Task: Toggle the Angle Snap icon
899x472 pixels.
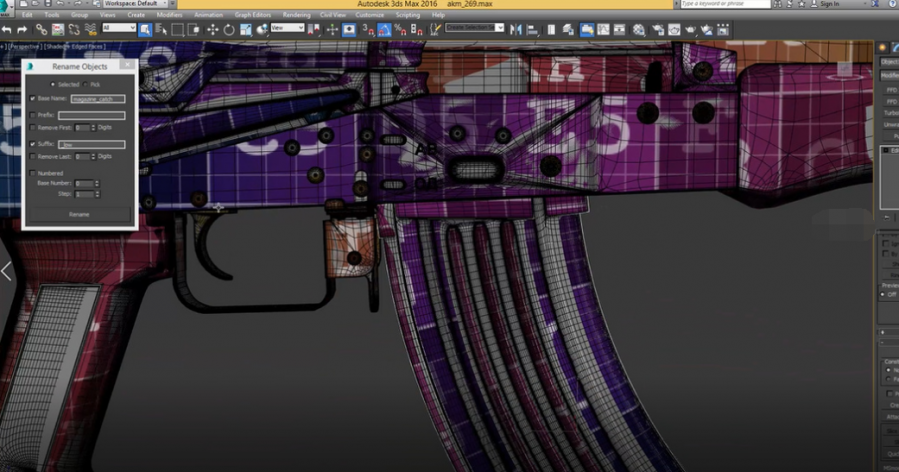Action: 386,29
